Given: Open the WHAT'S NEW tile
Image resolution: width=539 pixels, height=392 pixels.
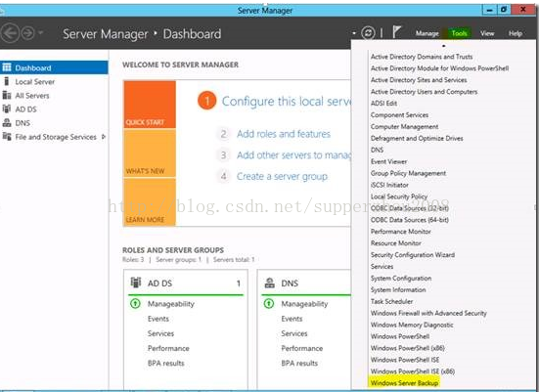Looking at the screenshot, I should (150, 153).
